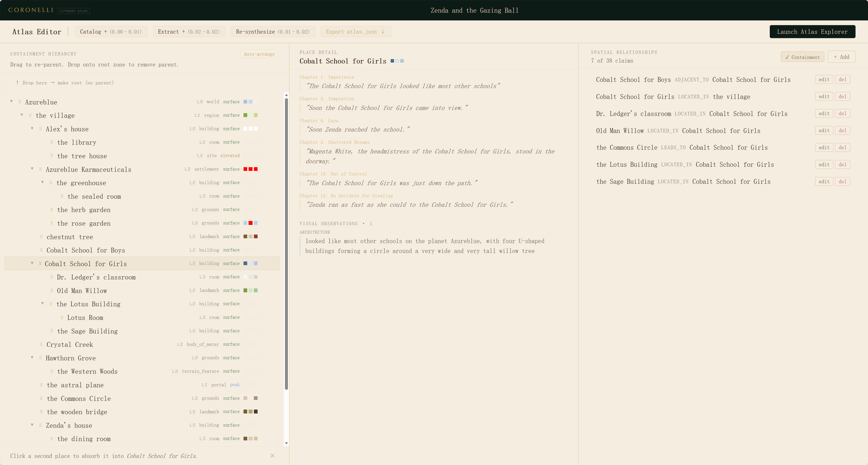Click the palette swatches next to the Cobalt School for Girls heading
This screenshot has width=868, height=465.
pos(397,61)
